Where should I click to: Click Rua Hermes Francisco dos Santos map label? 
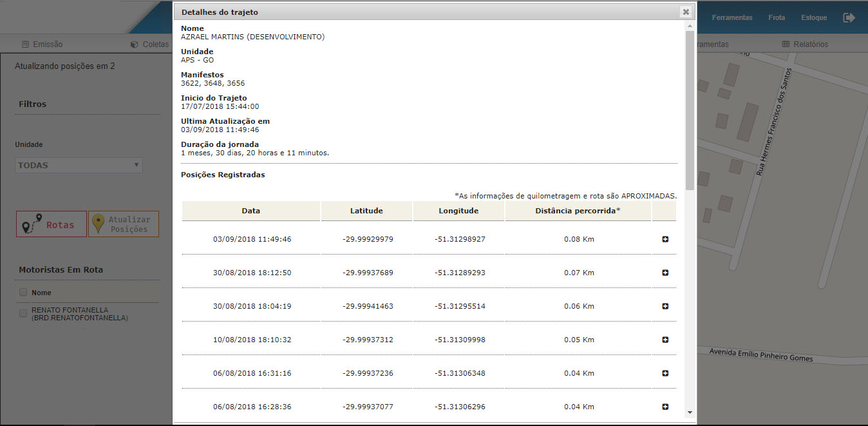point(773,122)
